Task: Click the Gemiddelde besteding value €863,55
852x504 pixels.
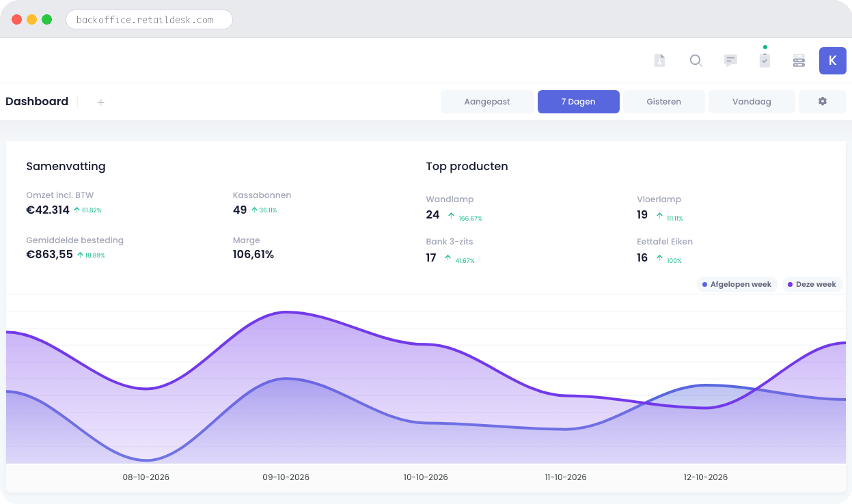Action: click(x=49, y=255)
